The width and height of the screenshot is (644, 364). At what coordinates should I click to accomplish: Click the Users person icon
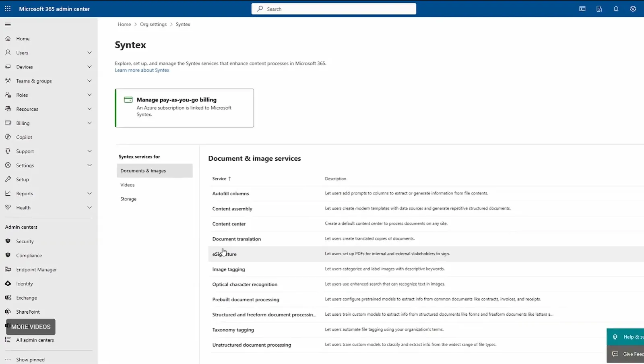click(8, 53)
